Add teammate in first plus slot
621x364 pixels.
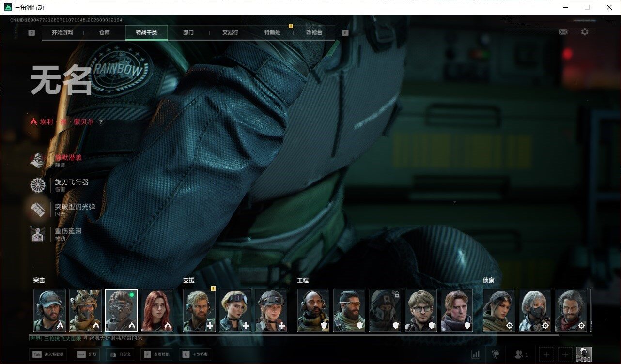click(x=546, y=355)
